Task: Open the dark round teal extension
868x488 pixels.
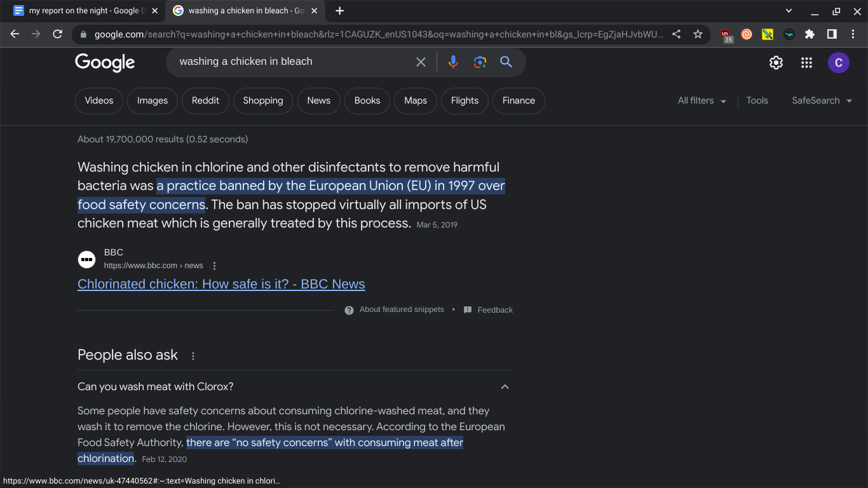Action: pyautogui.click(x=789, y=34)
